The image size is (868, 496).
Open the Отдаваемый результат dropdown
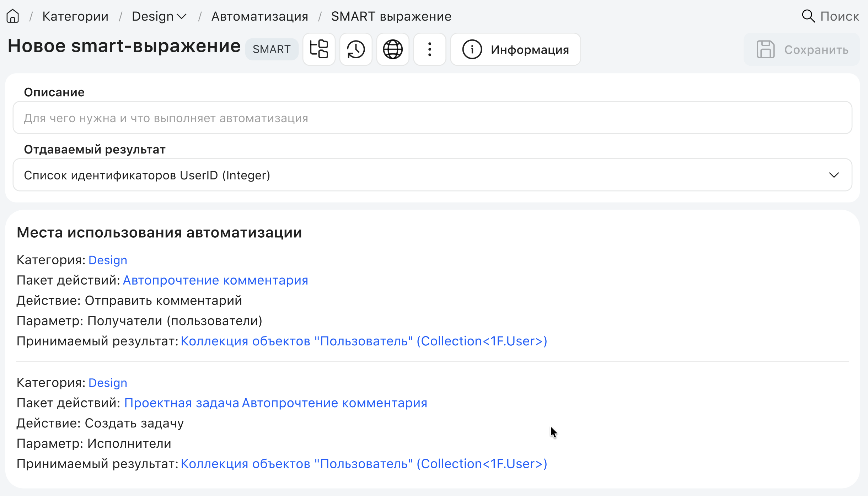tap(433, 175)
